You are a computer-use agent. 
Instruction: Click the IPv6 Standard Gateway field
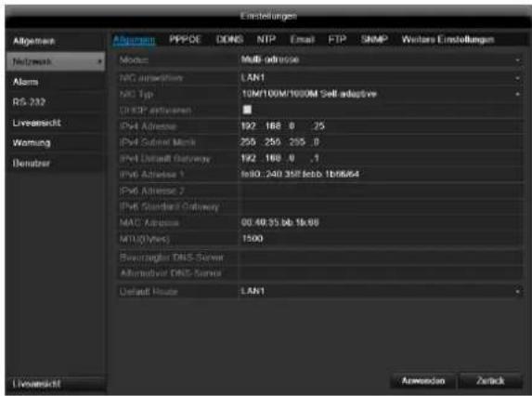pyautogui.click(x=381, y=206)
